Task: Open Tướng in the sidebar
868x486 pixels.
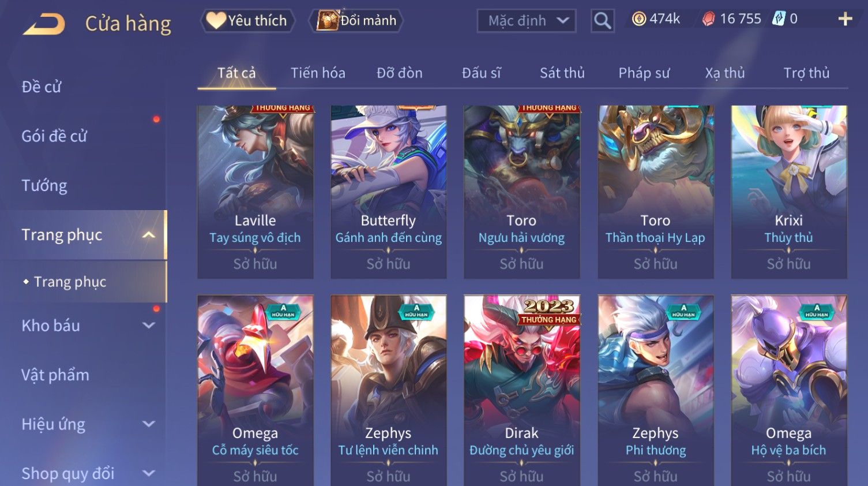Action: click(44, 186)
